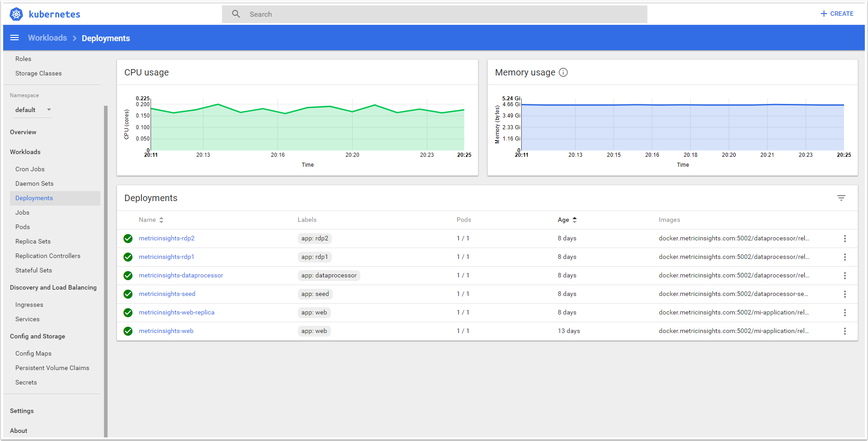This screenshot has height=441, width=868.
Task: Go to Config Maps section
Action: (33, 353)
